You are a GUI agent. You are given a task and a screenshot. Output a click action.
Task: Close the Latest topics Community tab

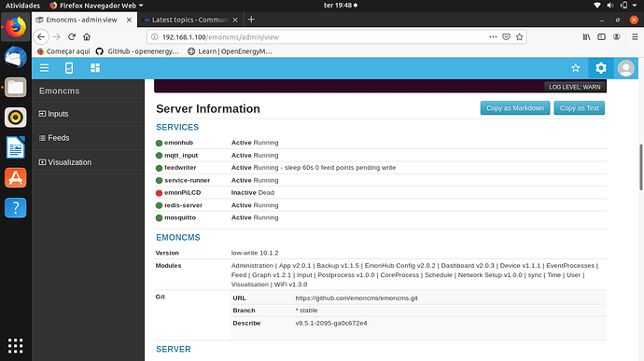tap(235, 20)
